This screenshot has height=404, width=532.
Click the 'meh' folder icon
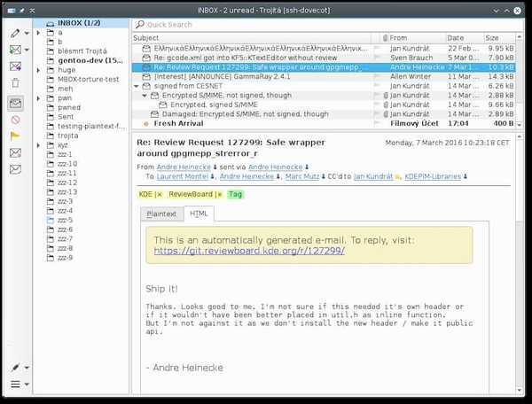51,89
